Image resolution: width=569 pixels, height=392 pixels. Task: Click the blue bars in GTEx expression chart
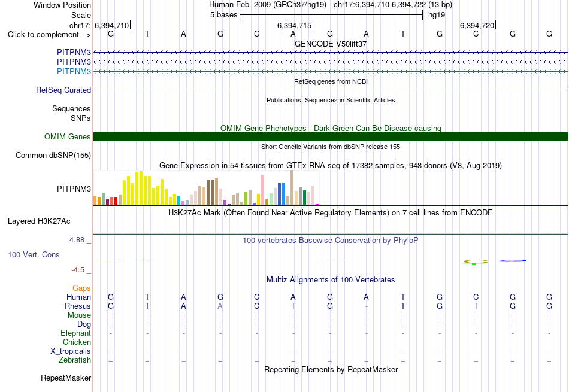pyautogui.click(x=282, y=194)
